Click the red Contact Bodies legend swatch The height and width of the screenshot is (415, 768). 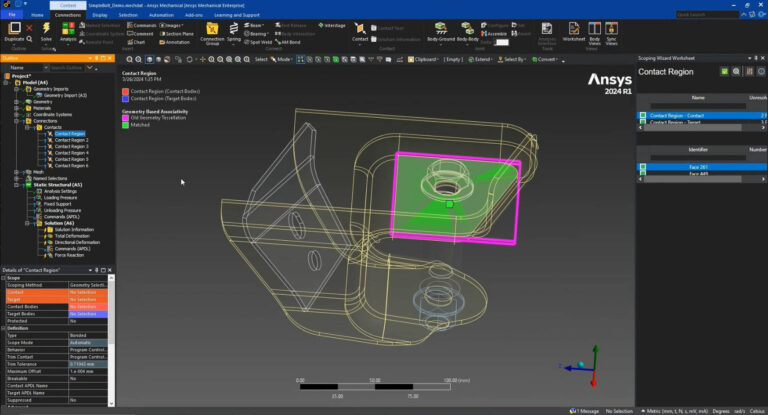click(125, 92)
